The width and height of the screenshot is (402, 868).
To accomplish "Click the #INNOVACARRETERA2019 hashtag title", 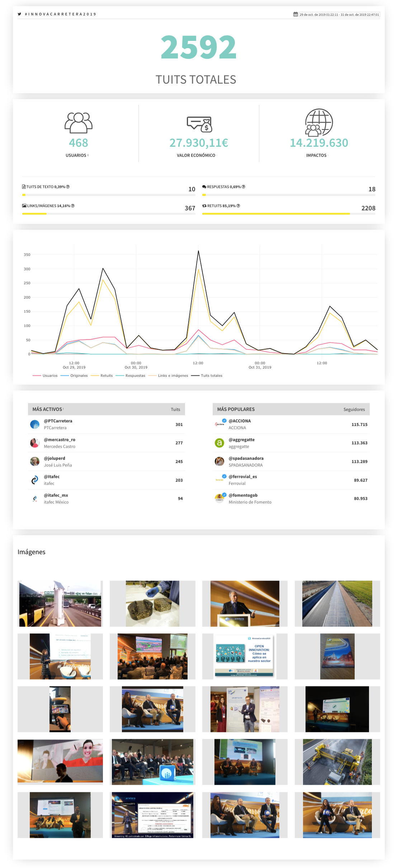I will [x=61, y=14].
